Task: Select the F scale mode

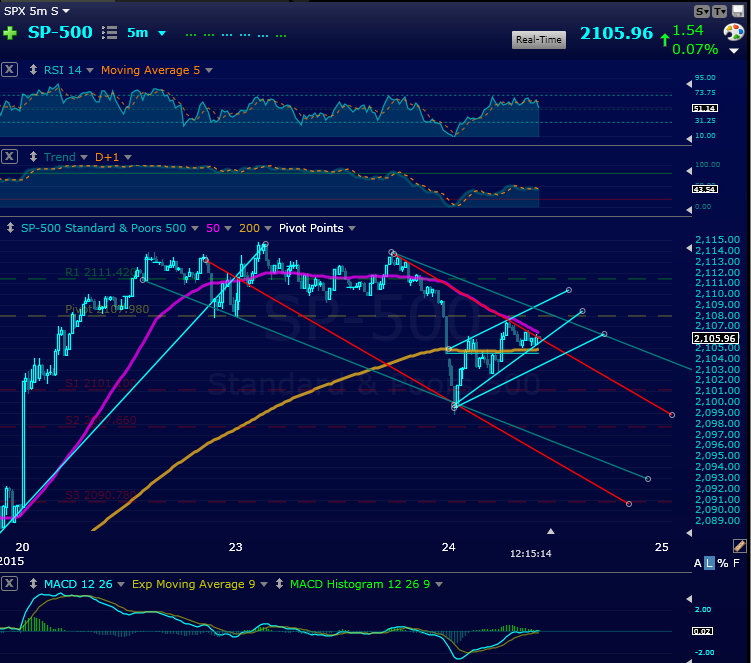Action: 737,563
